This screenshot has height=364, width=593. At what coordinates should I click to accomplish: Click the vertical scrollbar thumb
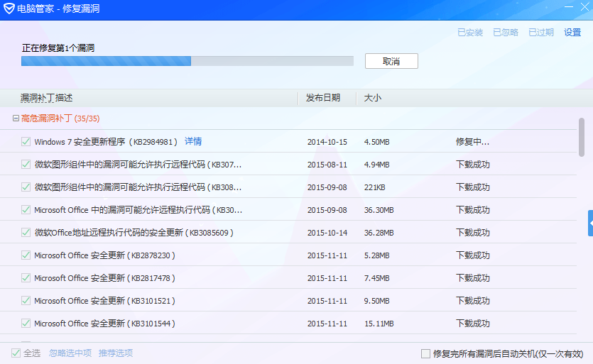582,136
